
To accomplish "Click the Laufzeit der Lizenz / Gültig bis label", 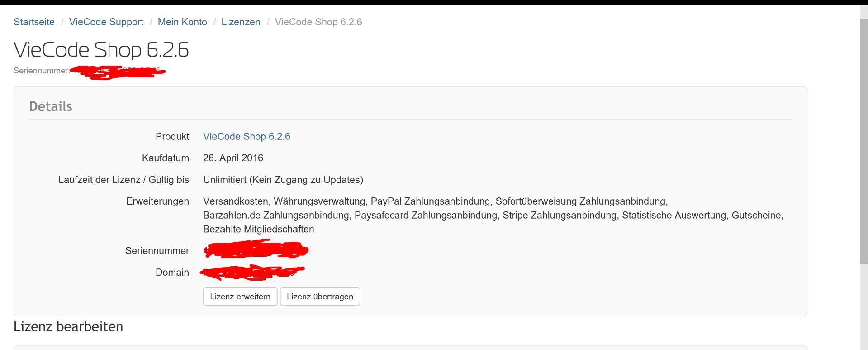I will click(123, 180).
